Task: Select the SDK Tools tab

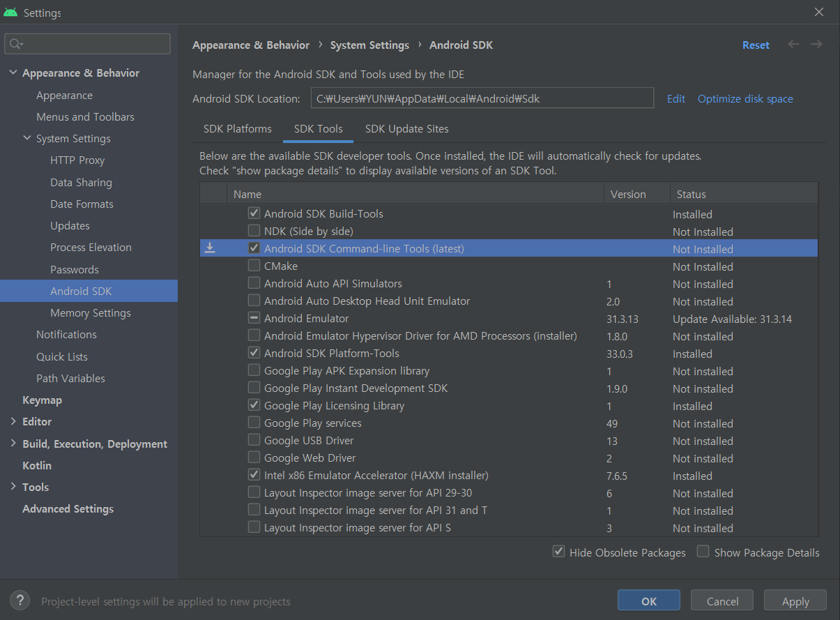Action: (x=319, y=129)
